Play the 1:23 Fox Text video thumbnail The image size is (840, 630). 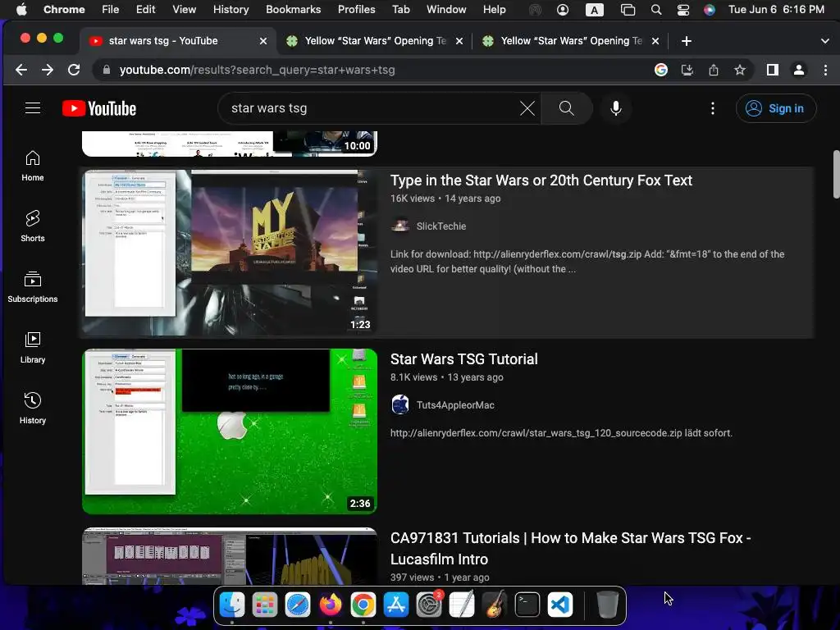pyautogui.click(x=230, y=253)
